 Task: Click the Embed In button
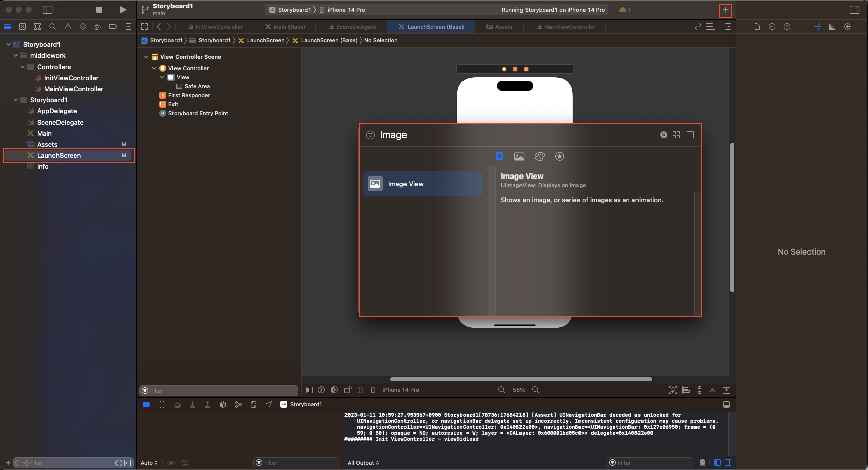click(x=726, y=390)
